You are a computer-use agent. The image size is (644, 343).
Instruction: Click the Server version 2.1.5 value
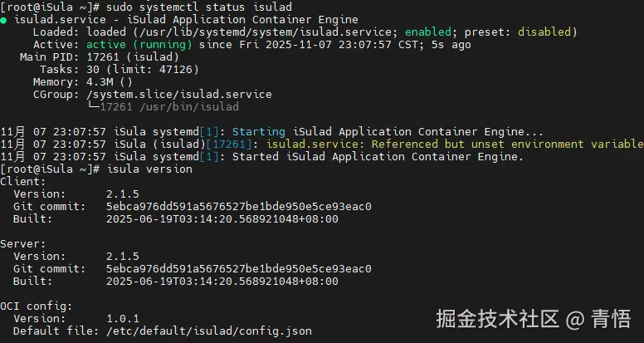coord(123,257)
